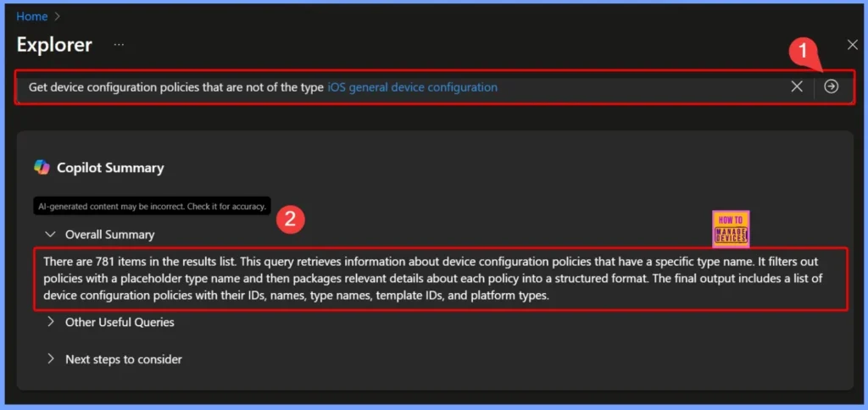
Task: Click the iOS general device configuration link
Action: point(413,87)
